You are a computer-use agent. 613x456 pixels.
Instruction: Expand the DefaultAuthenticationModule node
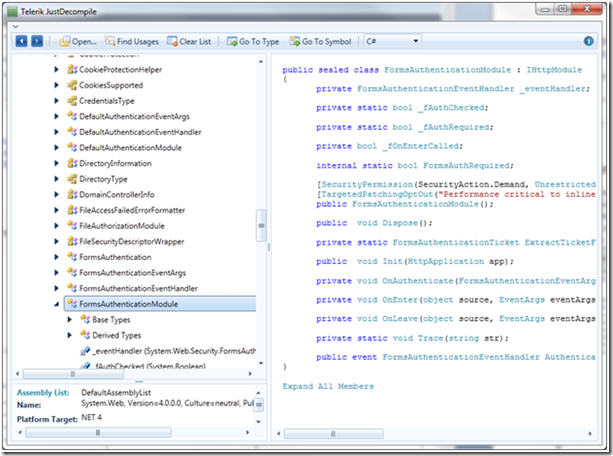tap(57, 148)
